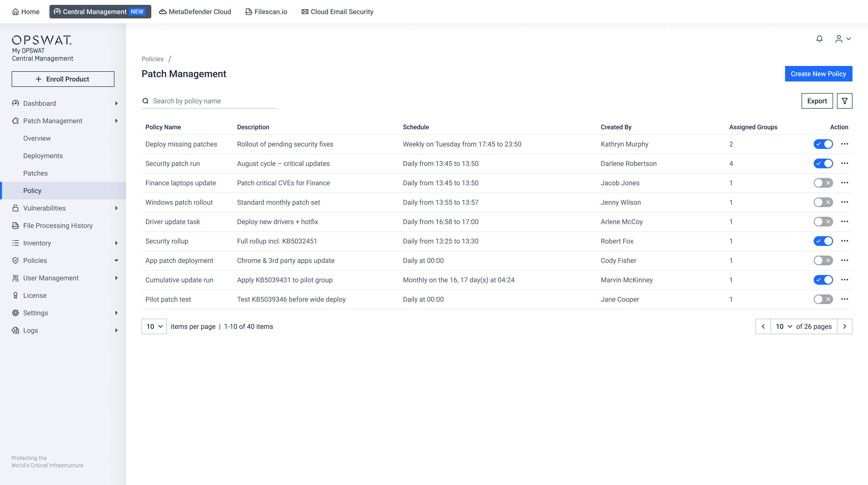Disable the Deploy missing patches policy toggle
Screen dimensions: 868x485
823,144
